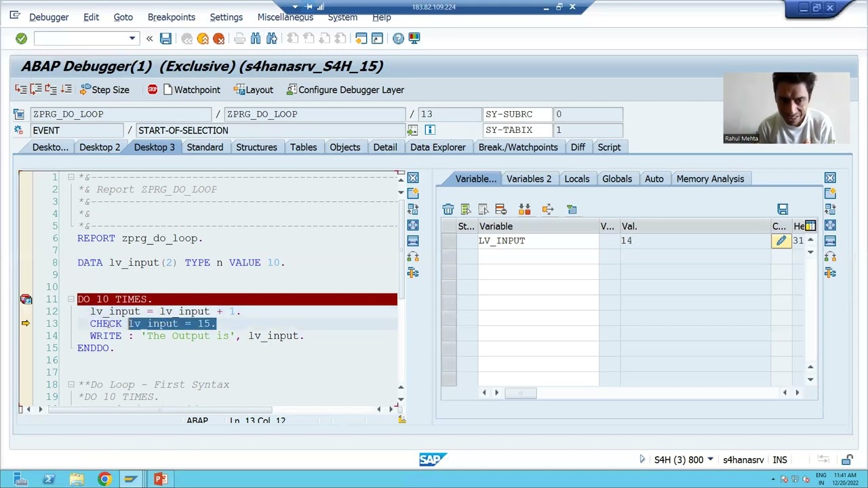Viewport: 868px width, 488px height.
Task: Collapse the DO 10 TIMES block on line 11
Action: (71, 299)
